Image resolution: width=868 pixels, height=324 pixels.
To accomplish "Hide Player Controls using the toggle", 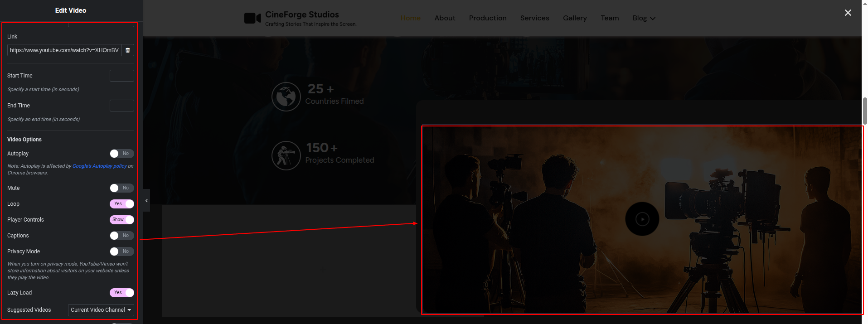I will [x=121, y=220].
